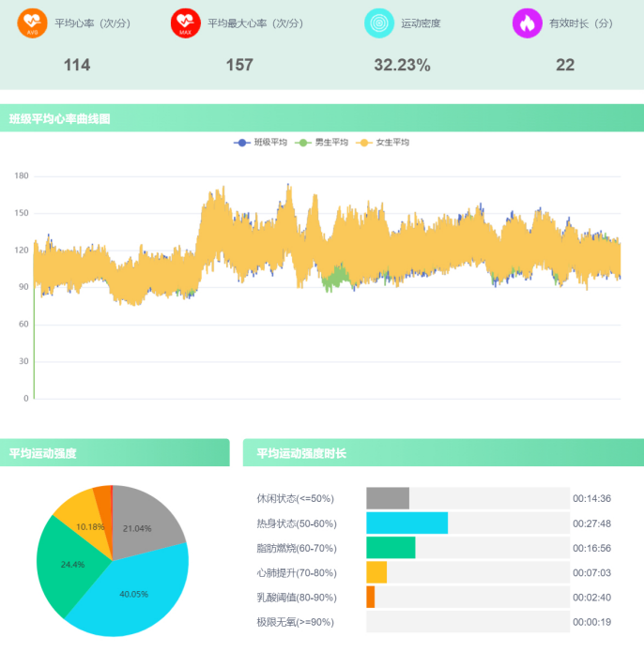Click the yellow 心肺提升 duration bar
This screenshot has height=652, width=644.
376,572
